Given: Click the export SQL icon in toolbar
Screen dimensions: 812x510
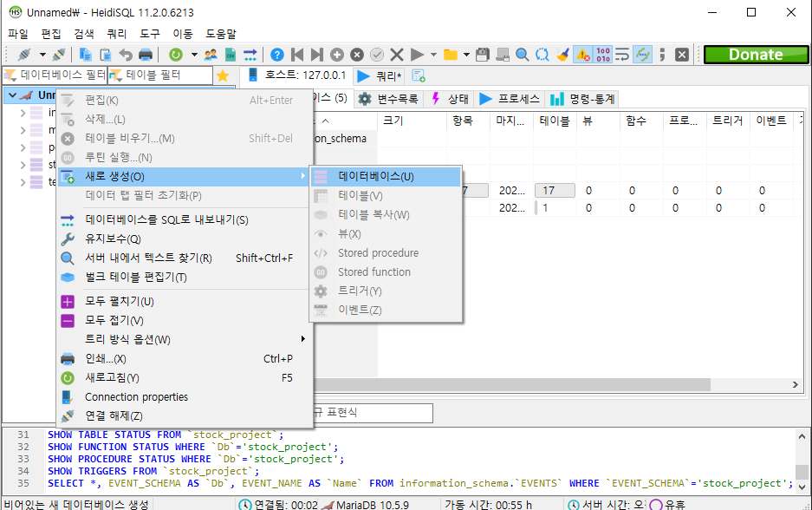Looking at the screenshot, I should (250, 55).
